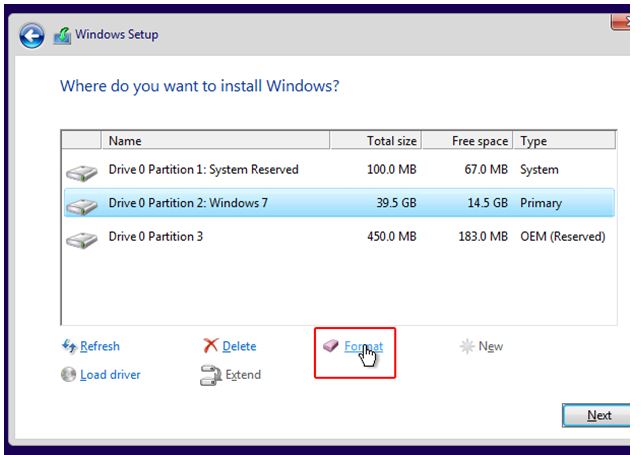This screenshot has height=455, width=642.
Task: Open the Load driver link
Action: coord(110,375)
